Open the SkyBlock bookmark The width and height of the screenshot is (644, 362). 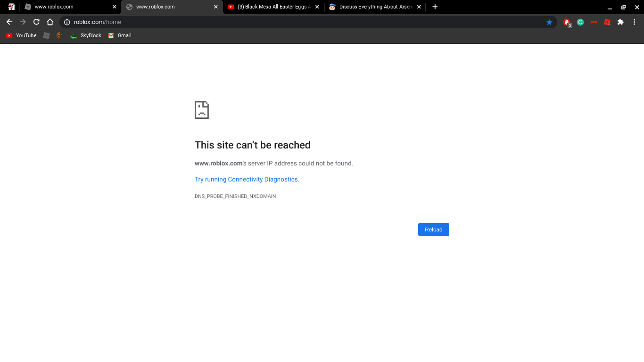[85, 35]
